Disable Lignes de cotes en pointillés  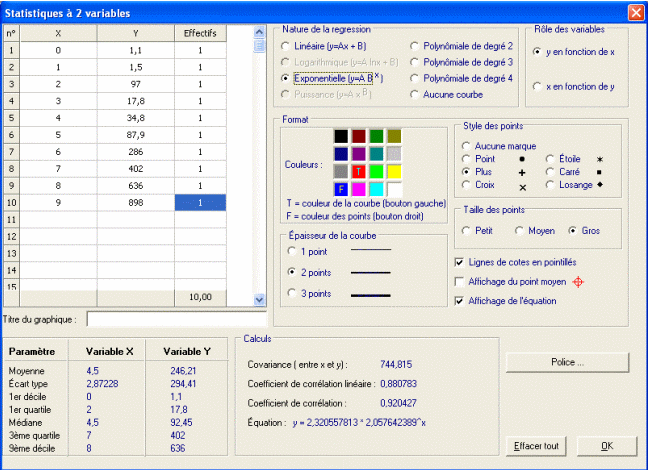tap(458, 262)
